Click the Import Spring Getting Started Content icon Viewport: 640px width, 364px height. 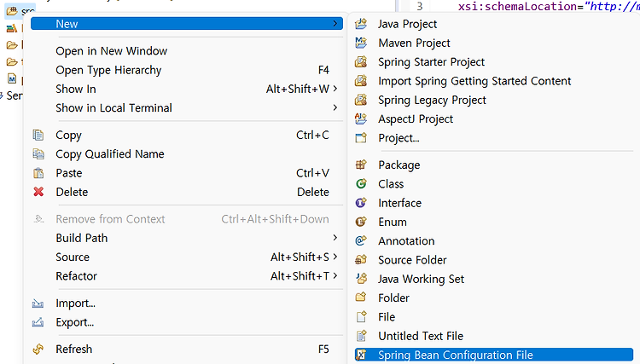[361, 81]
